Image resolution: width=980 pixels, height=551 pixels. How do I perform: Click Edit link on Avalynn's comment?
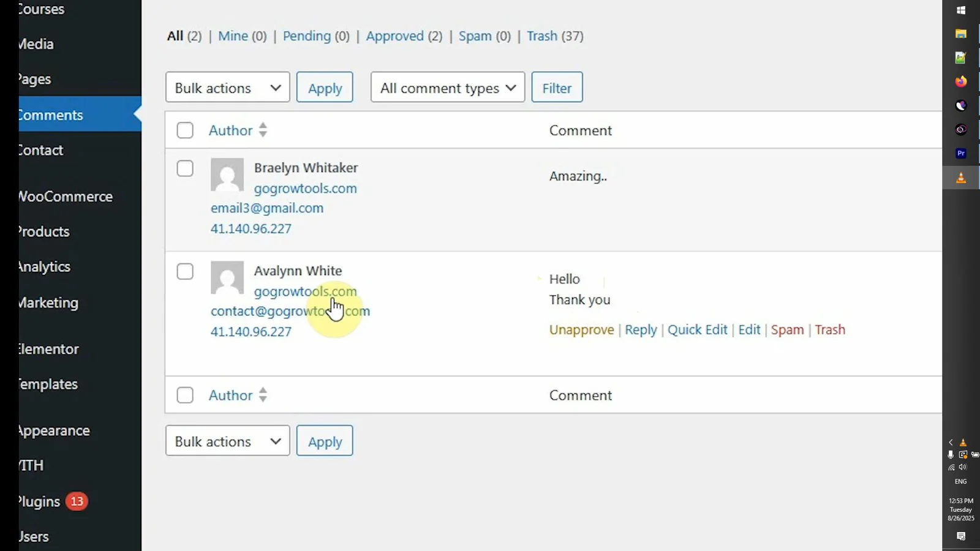click(749, 329)
